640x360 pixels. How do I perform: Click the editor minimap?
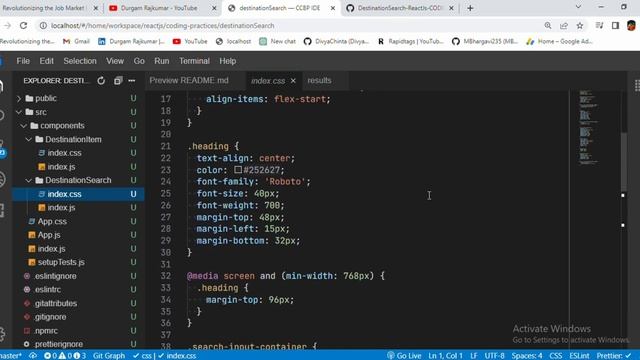click(x=588, y=127)
